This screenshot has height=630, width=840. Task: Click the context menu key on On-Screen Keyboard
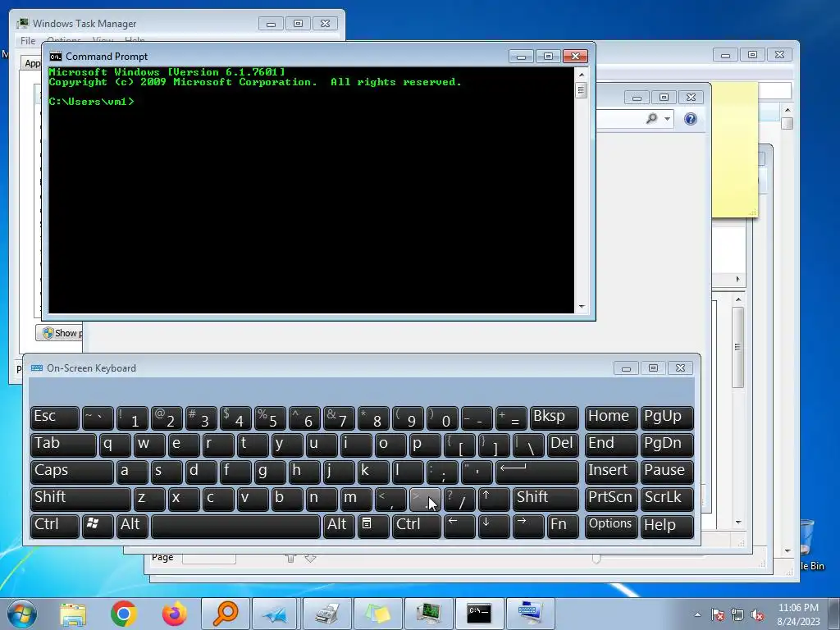tap(373, 526)
